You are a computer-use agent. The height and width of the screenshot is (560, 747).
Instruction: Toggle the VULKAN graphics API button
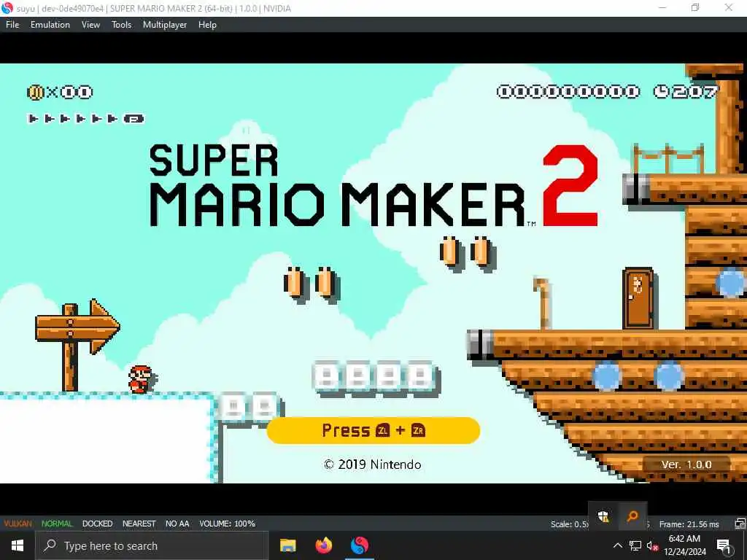click(x=18, y=524)
